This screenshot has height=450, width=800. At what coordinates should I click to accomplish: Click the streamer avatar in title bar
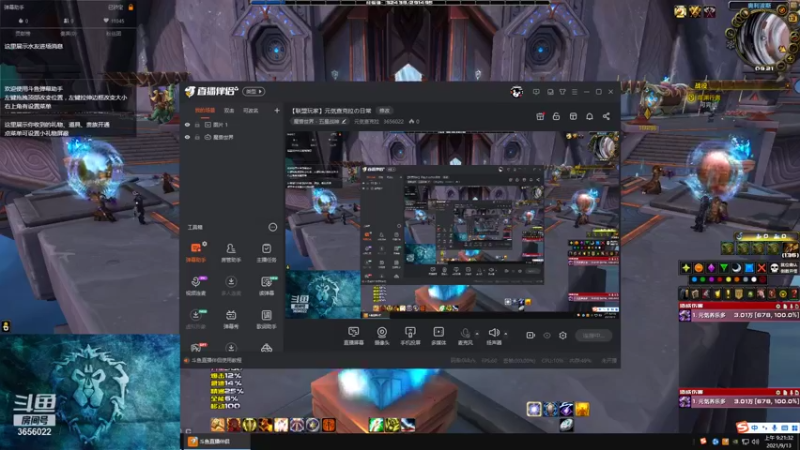pyautogui.click(x=516, y=92)
